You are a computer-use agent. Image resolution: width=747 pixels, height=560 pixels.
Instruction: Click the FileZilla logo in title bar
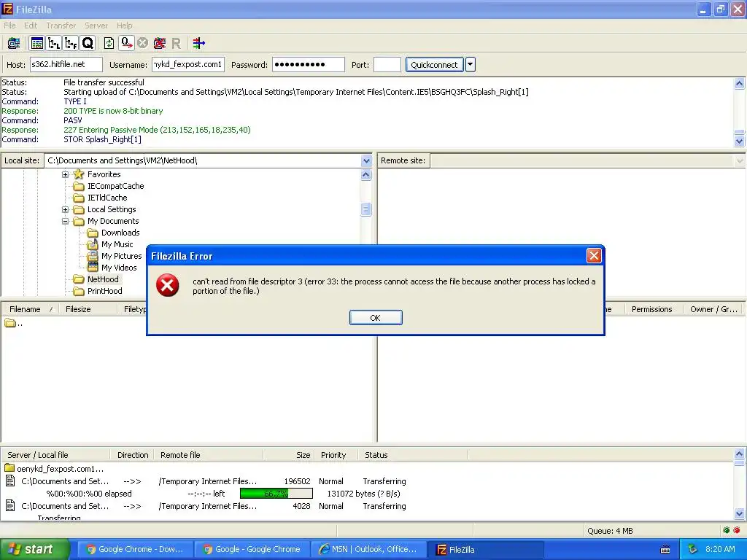[x=7, y=9]
